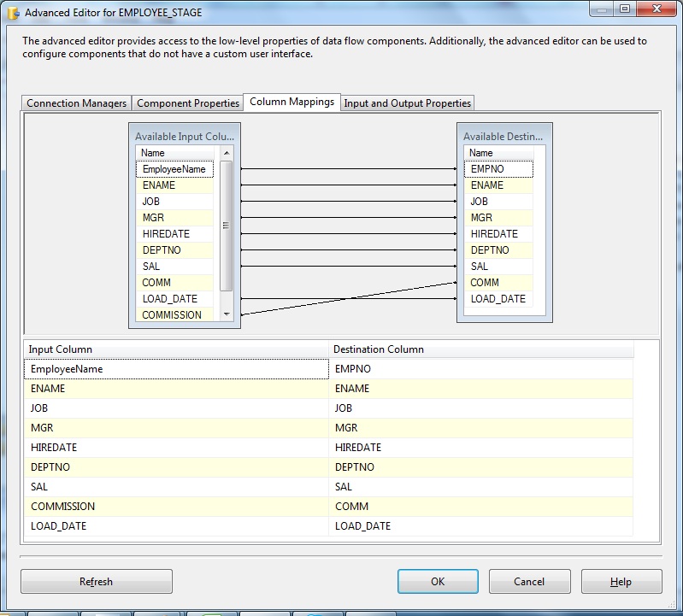Select DEPTNO cell in Destination Column grid
683x616 pixels.
481,467
